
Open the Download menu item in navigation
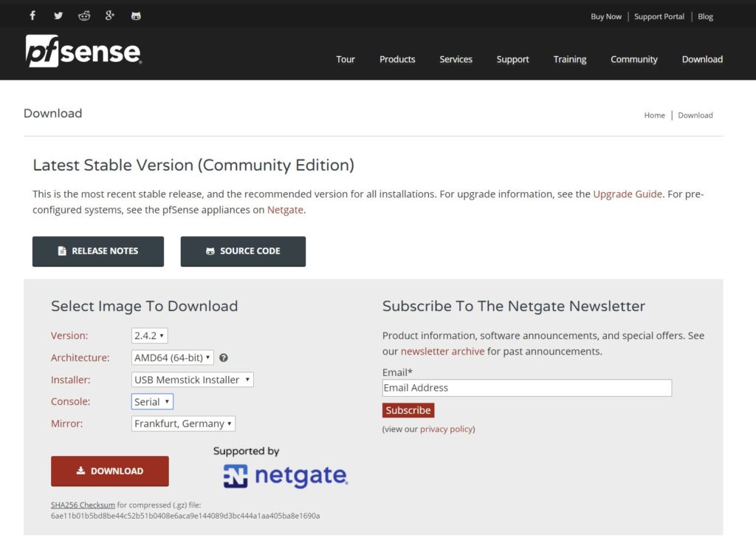[x=702, y=59]
